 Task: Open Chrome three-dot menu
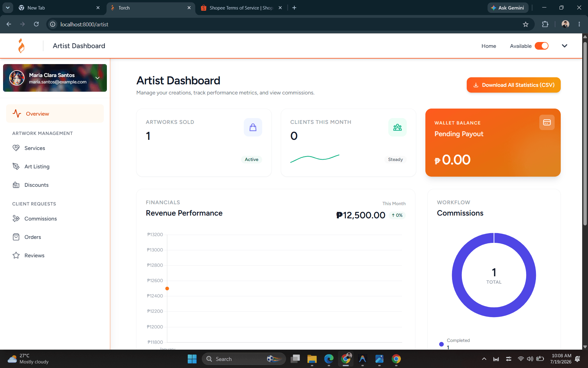(579, 24)
